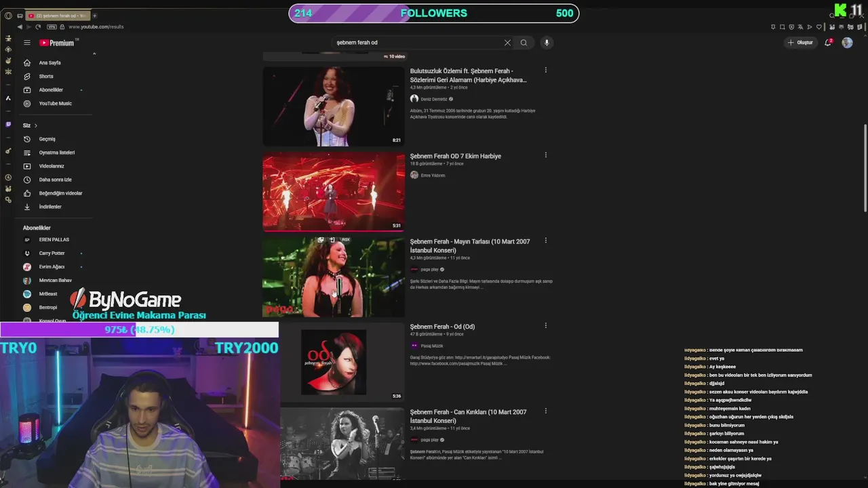Open the Emre Yıldırım channel link
The image size is (868, 488).
[433, 176]
